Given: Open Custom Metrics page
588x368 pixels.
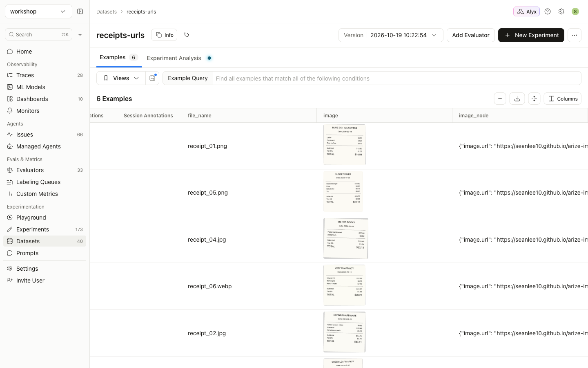Looking at the screenshot, I should tap(45, 194).
